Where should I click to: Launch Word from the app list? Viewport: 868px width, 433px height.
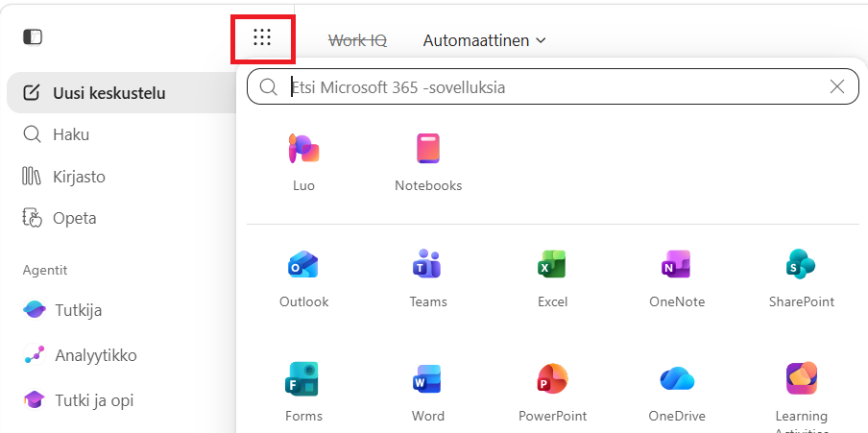pyautogui.click(x=428, y=378)
